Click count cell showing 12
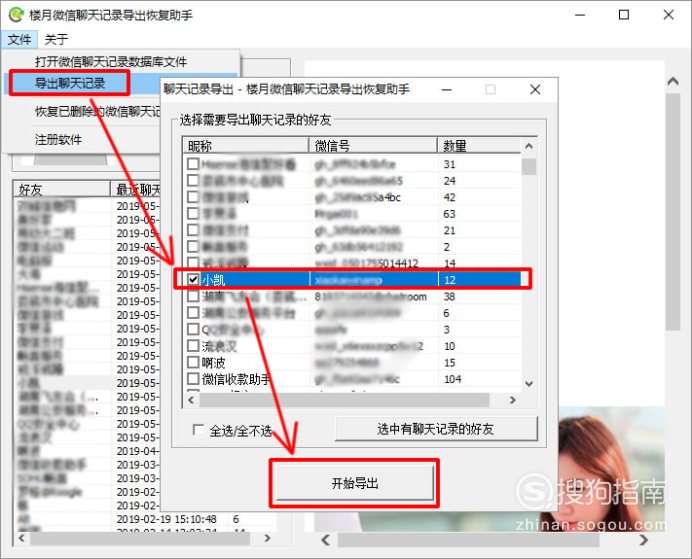Viewport: 692px width, 559px height. tap(450, 280)
